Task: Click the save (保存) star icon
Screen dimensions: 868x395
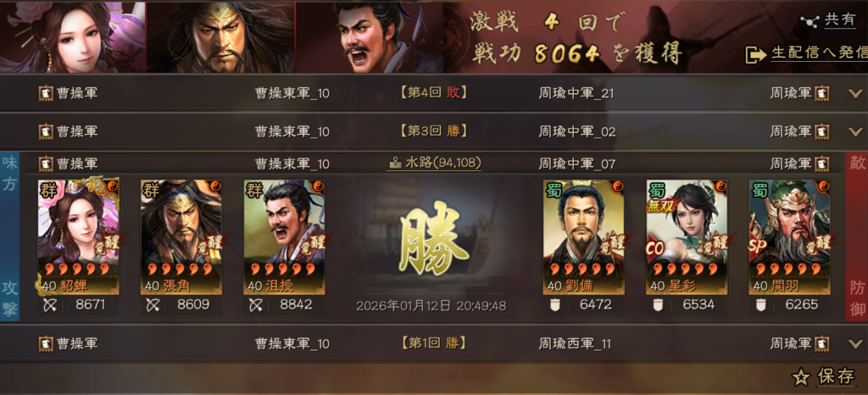Action: coord(800,378)
